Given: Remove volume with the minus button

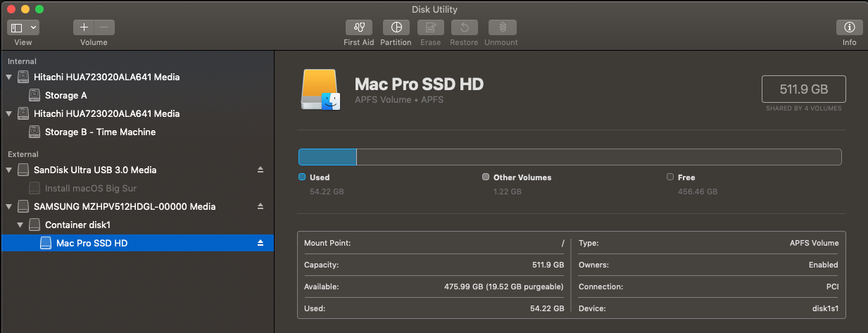Looking at the screenshot, I should pos(104,27).
